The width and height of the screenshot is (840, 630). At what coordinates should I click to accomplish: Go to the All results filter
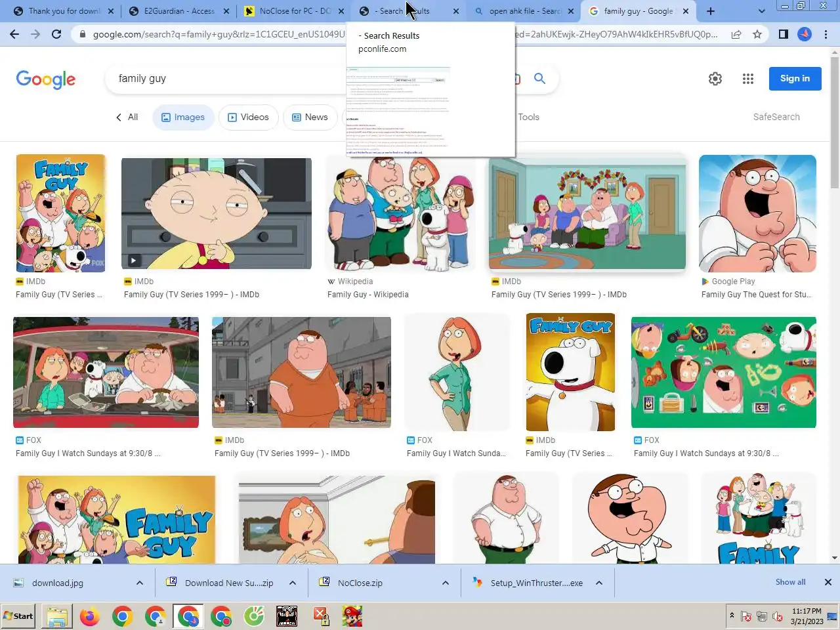(x=127, y=117)
